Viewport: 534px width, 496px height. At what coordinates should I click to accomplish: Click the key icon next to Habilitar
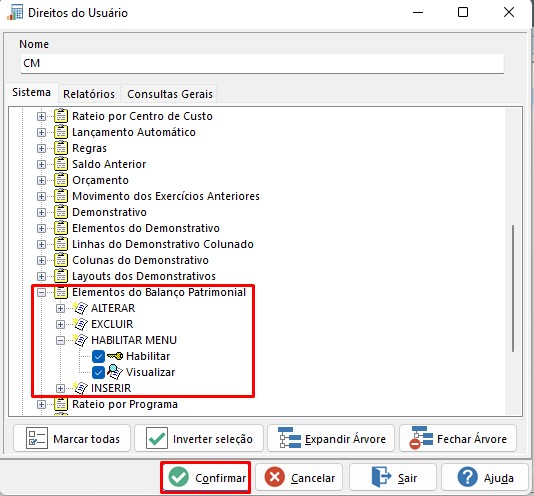pos(115,356)
